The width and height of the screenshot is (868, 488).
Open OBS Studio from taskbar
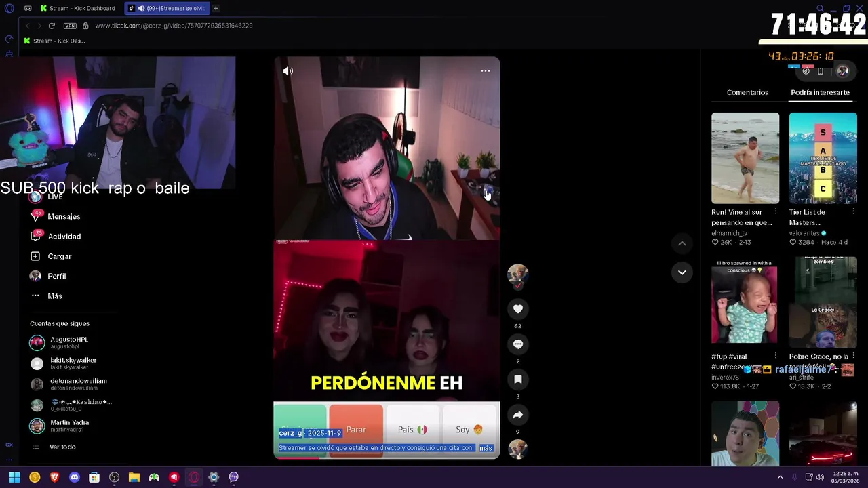pos(114,477)
